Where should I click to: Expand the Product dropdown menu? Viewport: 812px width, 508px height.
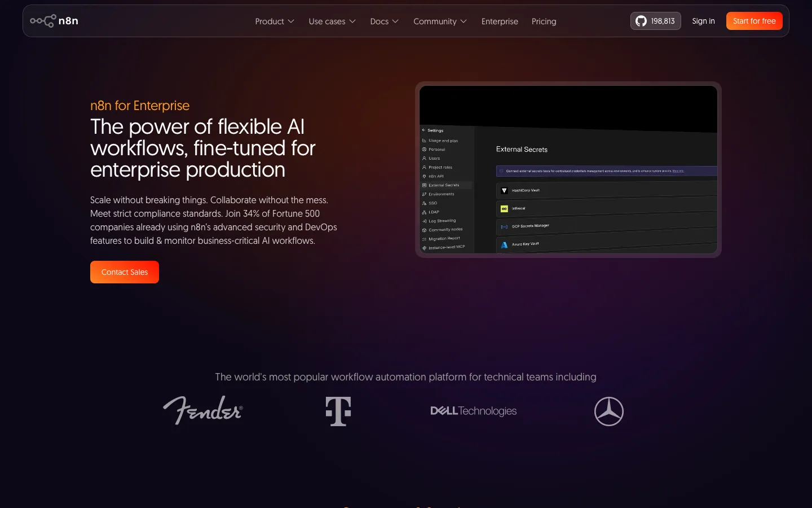pyautogui.click(x=275, y=21)
